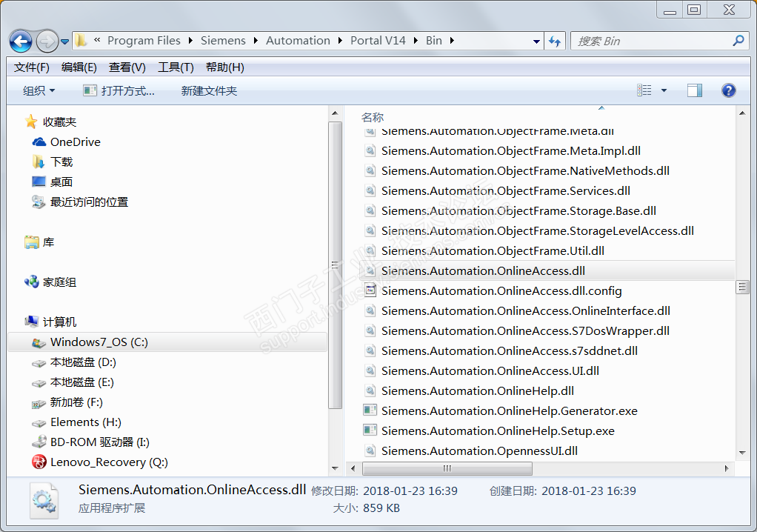Click the navigation pane vertical scrollbar thumb
757x532 pixels.
[335, 265]
